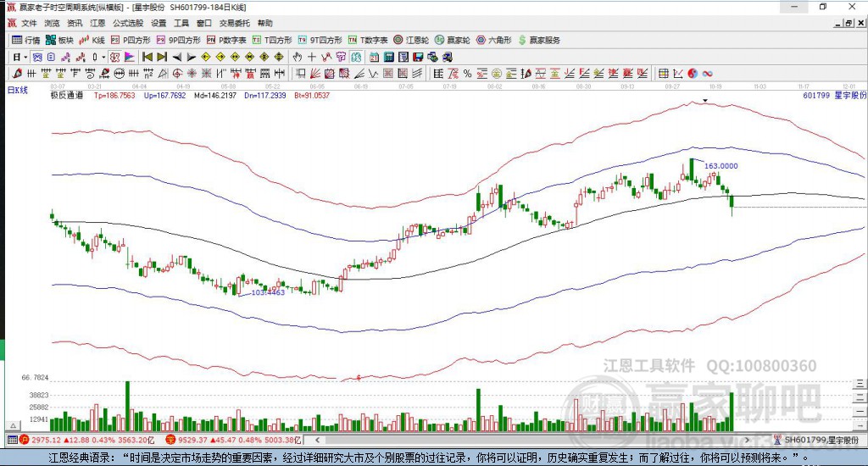Click the K线 toolbar button

click(x=92, y=40)
